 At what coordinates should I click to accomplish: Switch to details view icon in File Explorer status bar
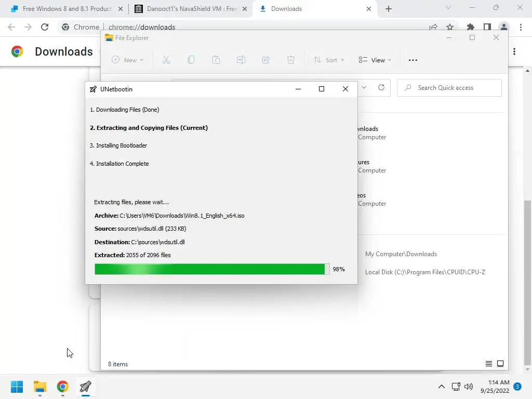click(x=488, y=364)
